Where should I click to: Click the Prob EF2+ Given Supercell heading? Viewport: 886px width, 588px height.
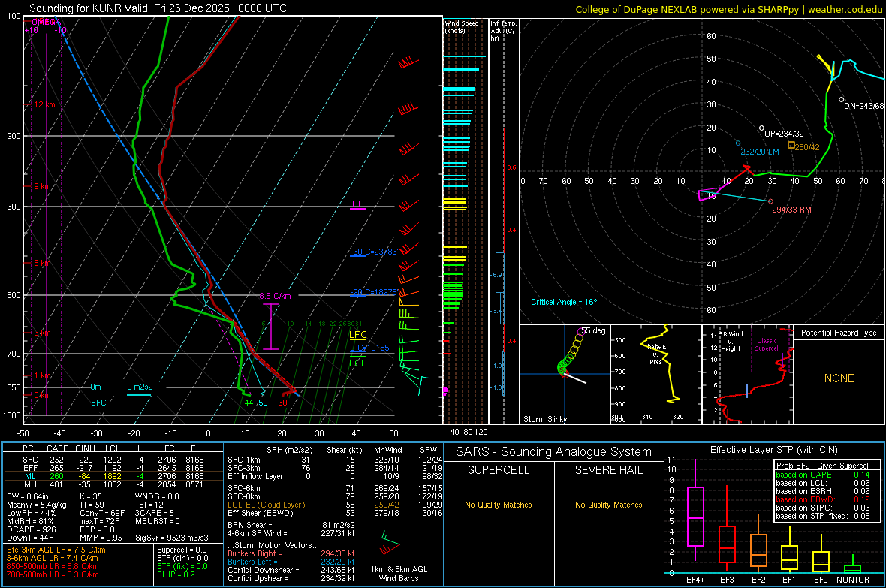point(823,466)
